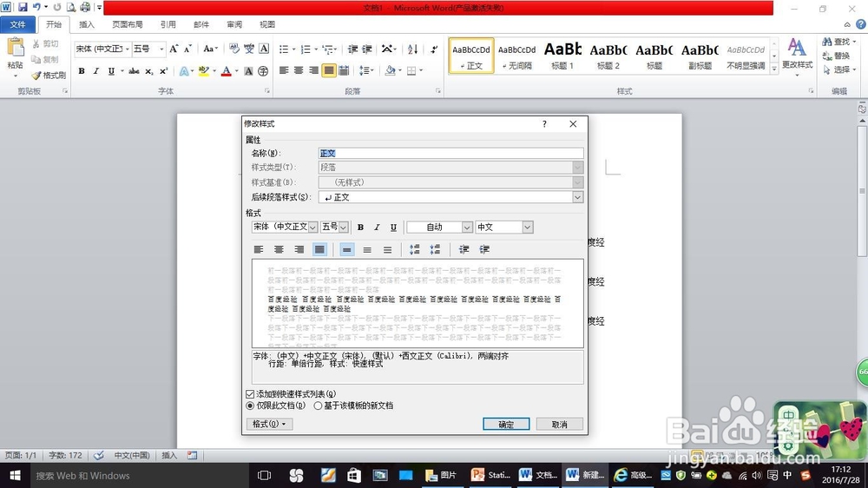This screenshot has width=868, height=488.
Task: Click 查找 in editing group
Action: [837, 42]
